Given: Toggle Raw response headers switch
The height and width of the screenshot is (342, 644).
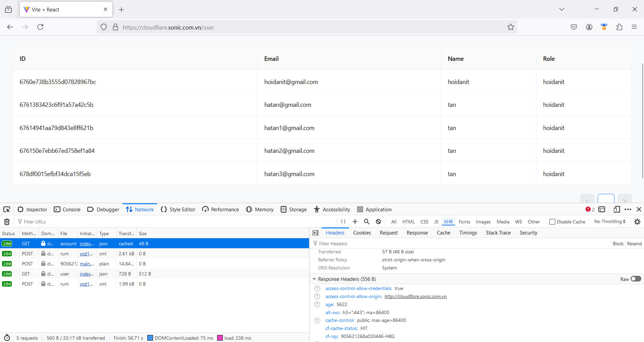Looking at the screenshot, I should click(636, 279).
